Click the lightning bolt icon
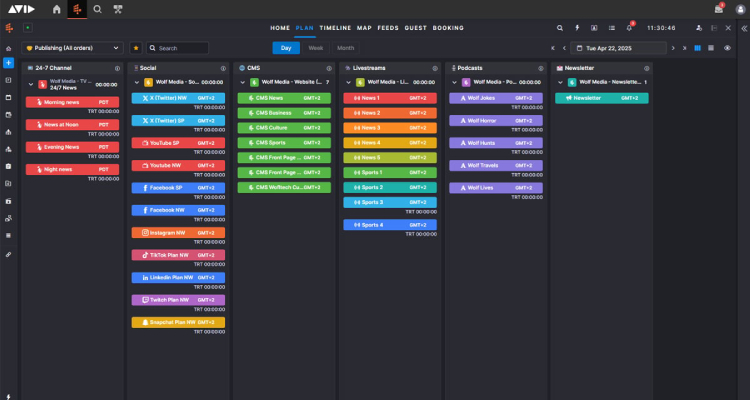750x400 pixels. [x=578, y=28]
